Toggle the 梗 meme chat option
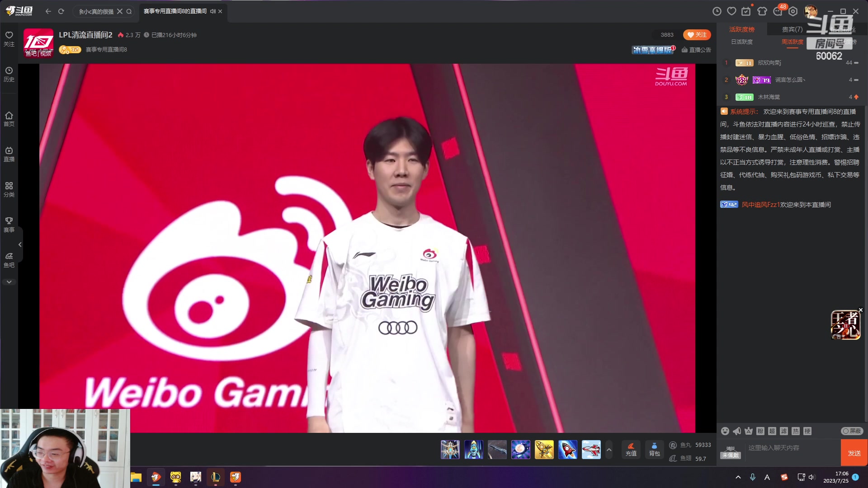 pyautogui.click(x=807, y=431)
